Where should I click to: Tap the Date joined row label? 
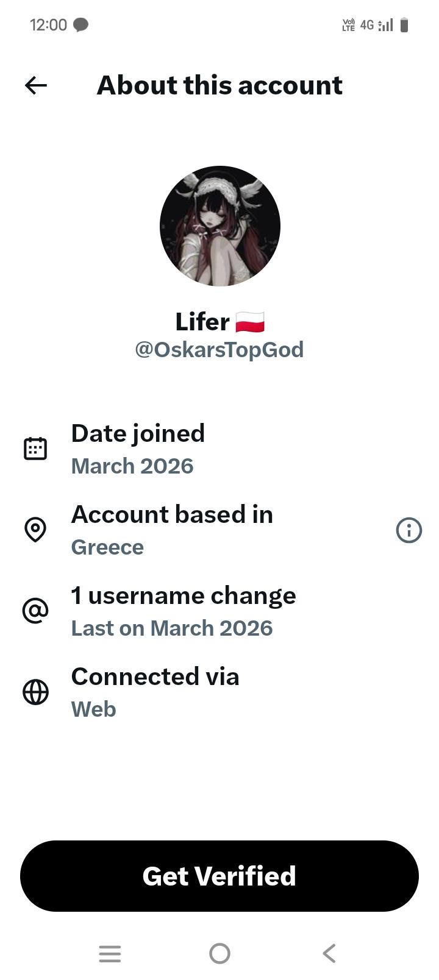click(138, 433)
